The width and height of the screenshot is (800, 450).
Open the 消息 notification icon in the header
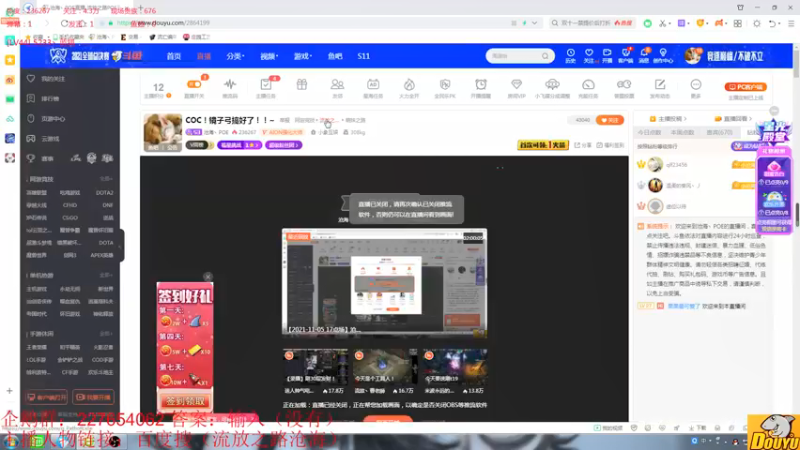[x=644, y=56]
